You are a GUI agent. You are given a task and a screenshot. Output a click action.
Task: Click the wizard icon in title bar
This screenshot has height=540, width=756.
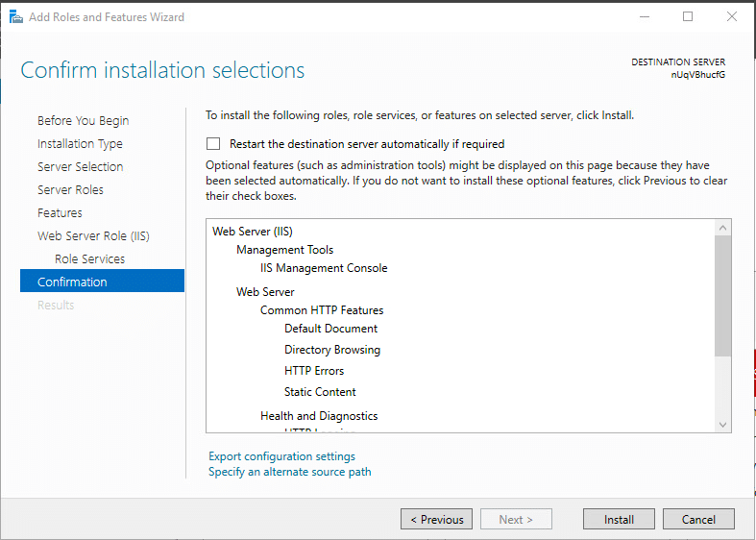[x=15, y=16]
